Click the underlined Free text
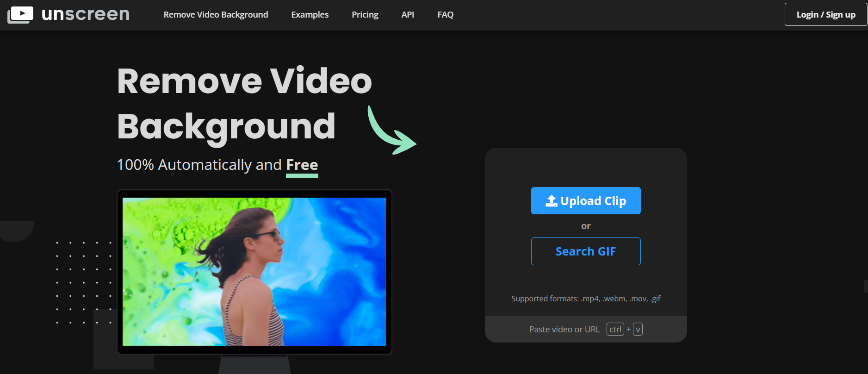The image size is (868, 374). tap(302, 165)
